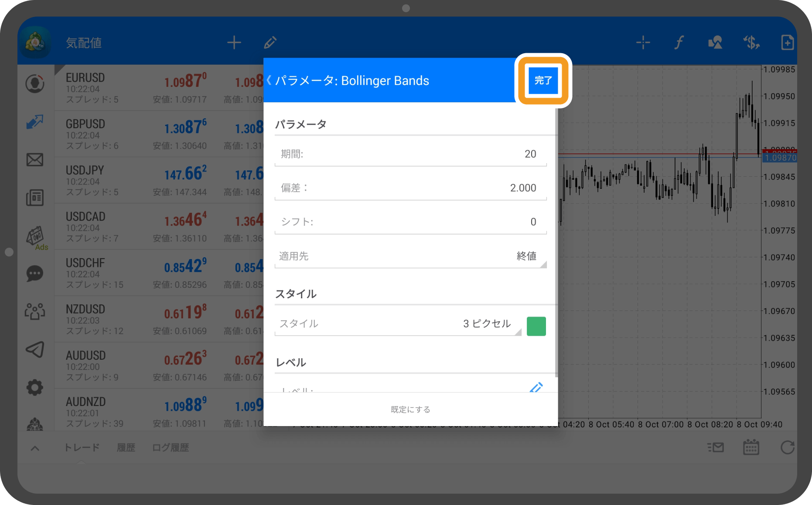Pick the green style color swatch
Viewport: 812px width, 505px height.
[536, 326]
